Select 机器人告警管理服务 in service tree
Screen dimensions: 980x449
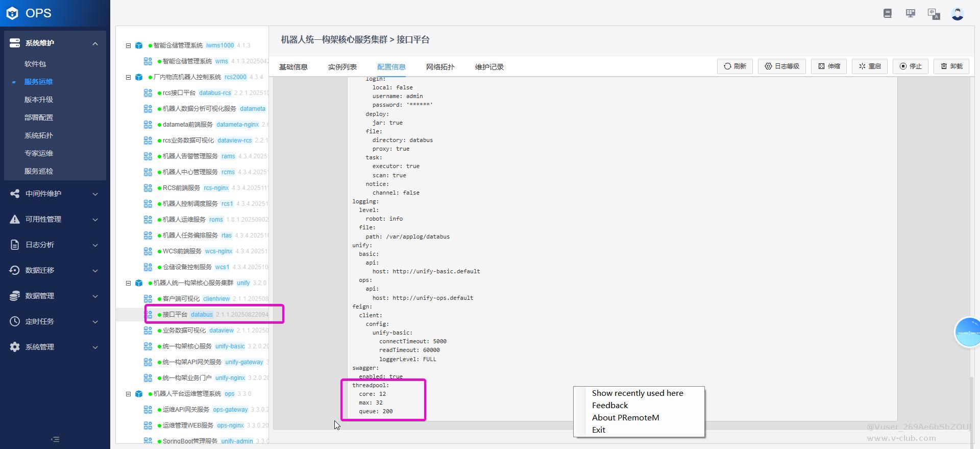pos(190,156)
